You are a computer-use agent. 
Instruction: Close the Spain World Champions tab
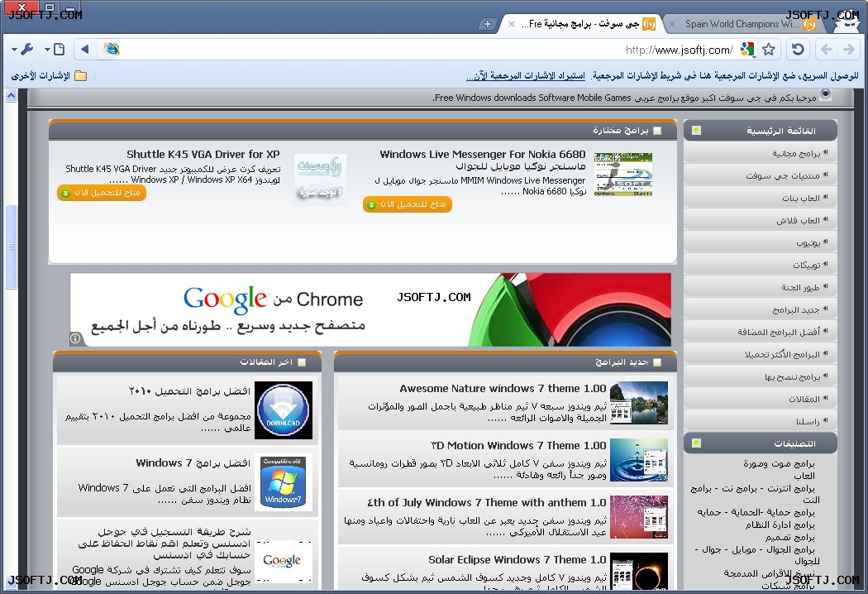click(x=672, y=24)
